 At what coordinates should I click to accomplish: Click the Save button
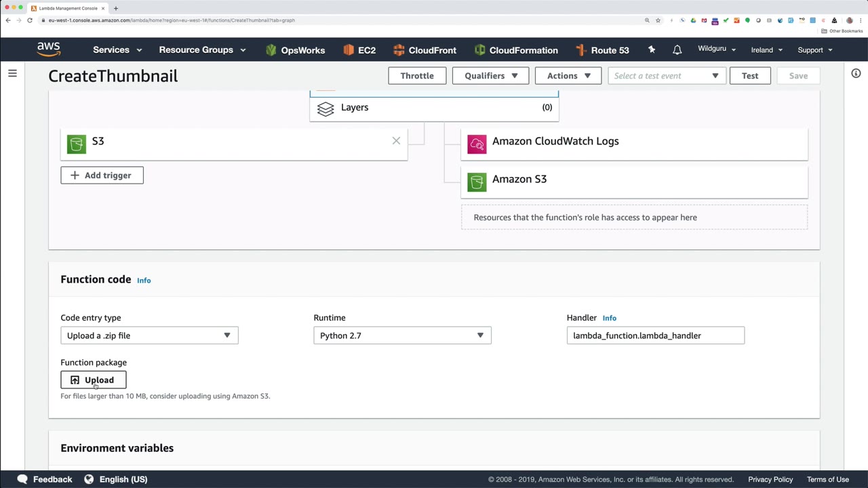coord(798,76)
